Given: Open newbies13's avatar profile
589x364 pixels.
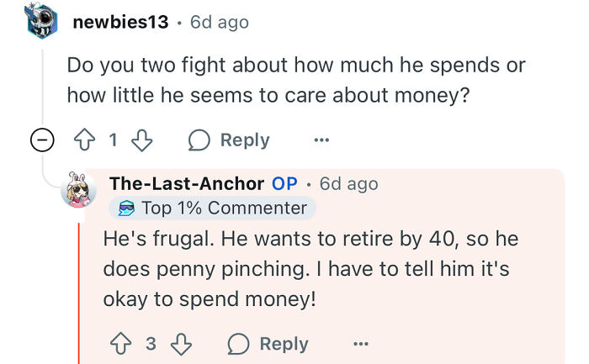Looking at the screenshot, I should point(41,22).
